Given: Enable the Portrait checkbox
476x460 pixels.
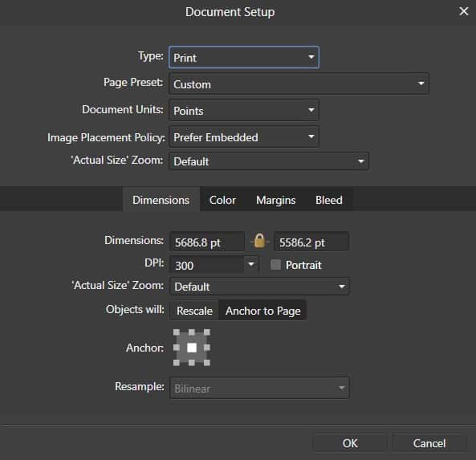Looking at the screenshot, I should [x=275, y=264].
